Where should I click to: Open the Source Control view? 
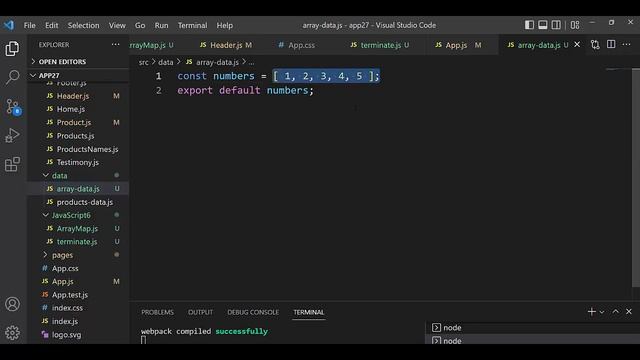tap(13, 107)
